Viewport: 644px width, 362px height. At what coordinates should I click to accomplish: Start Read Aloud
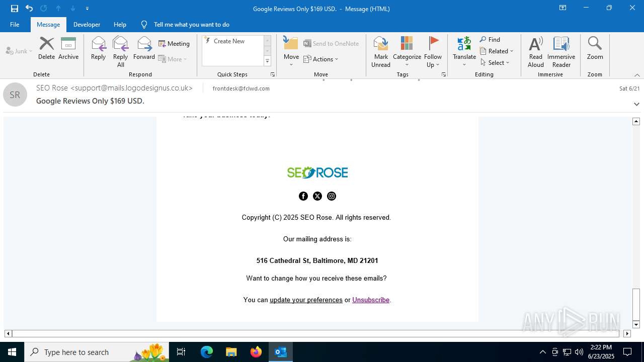point(536,52)
